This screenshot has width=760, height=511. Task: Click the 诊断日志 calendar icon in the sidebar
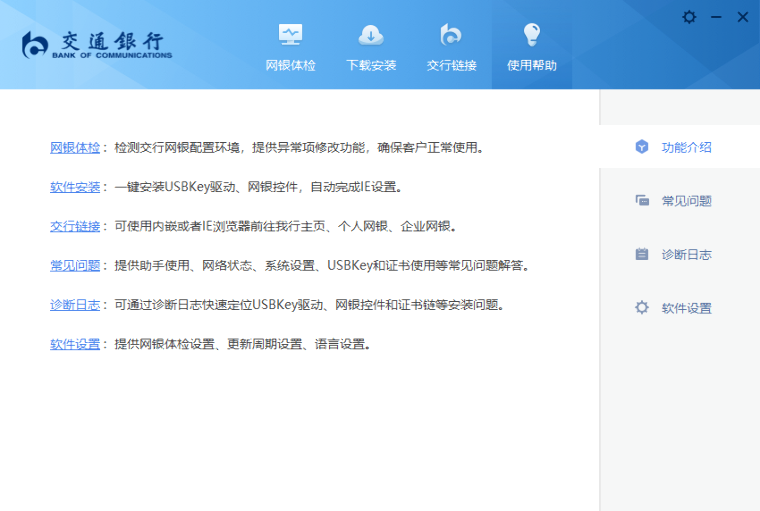[642, 254]
